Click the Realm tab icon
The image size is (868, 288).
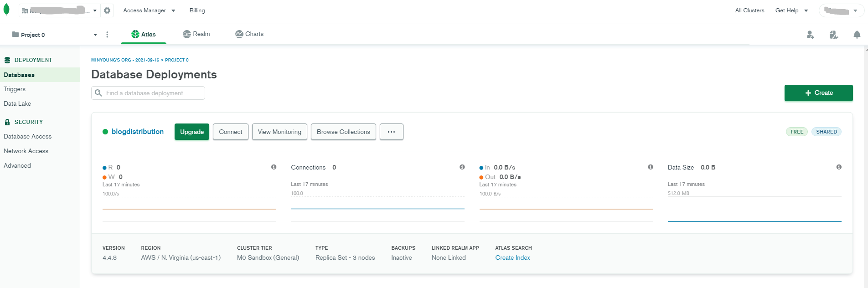pos(187,34)
